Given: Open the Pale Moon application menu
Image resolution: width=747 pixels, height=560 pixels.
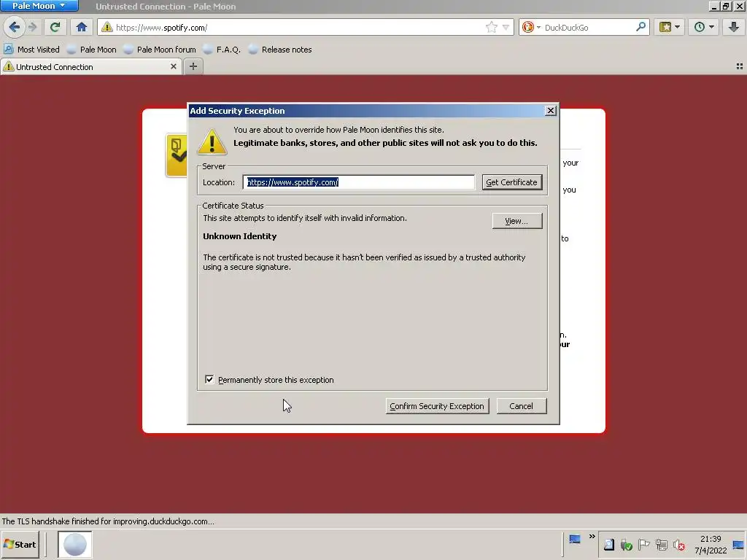Looking at the screenshot, I should 39,6.
